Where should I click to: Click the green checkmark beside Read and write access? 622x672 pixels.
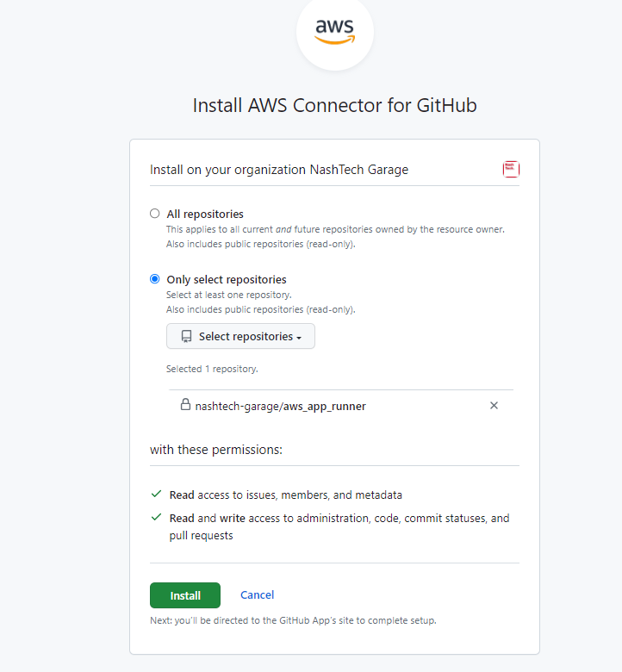coord(156,518)
